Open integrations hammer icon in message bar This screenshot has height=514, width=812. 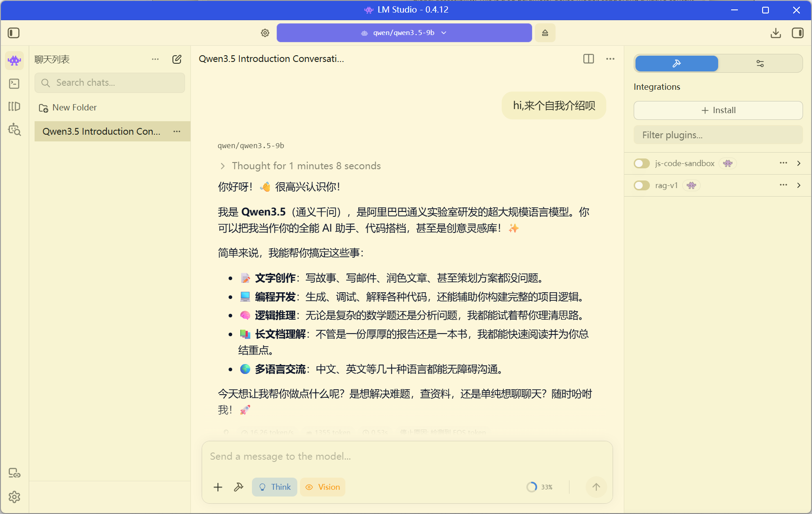pos(238,487)
